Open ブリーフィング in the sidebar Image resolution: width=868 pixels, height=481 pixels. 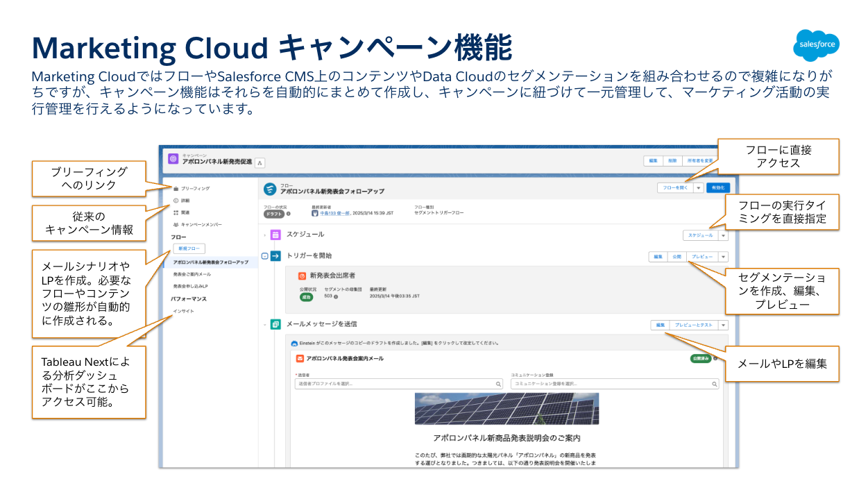196,189
